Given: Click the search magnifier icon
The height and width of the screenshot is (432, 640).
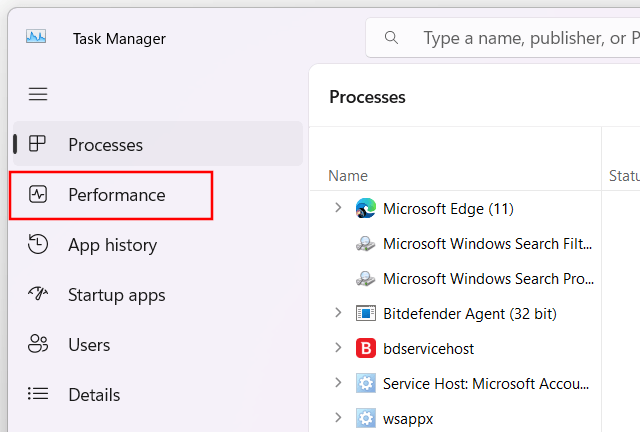Looking at the screenshot, I should [x=391, y=38].
